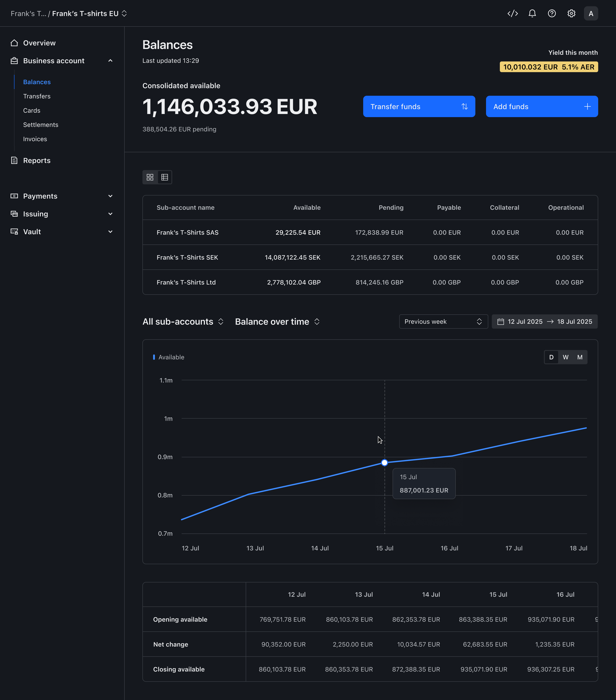This screenshot has width=616, height=700.
Task: Select the Frank's T-Shirts SAS row
Action: [x=370, y=232]
